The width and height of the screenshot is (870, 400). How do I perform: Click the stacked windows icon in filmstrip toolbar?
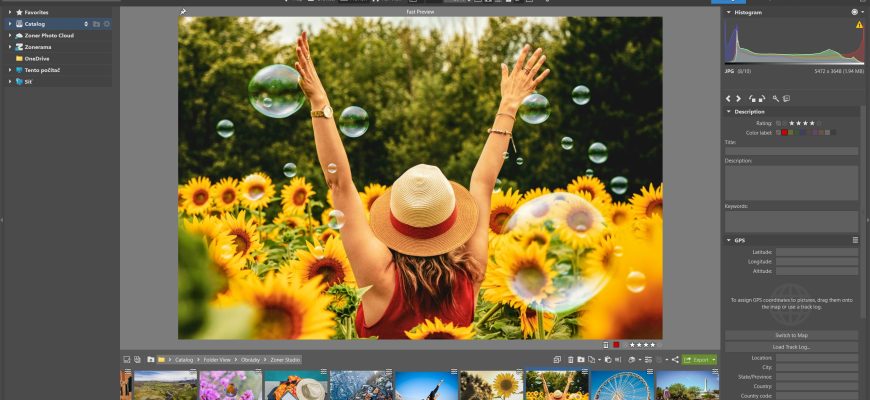point(557,360)
